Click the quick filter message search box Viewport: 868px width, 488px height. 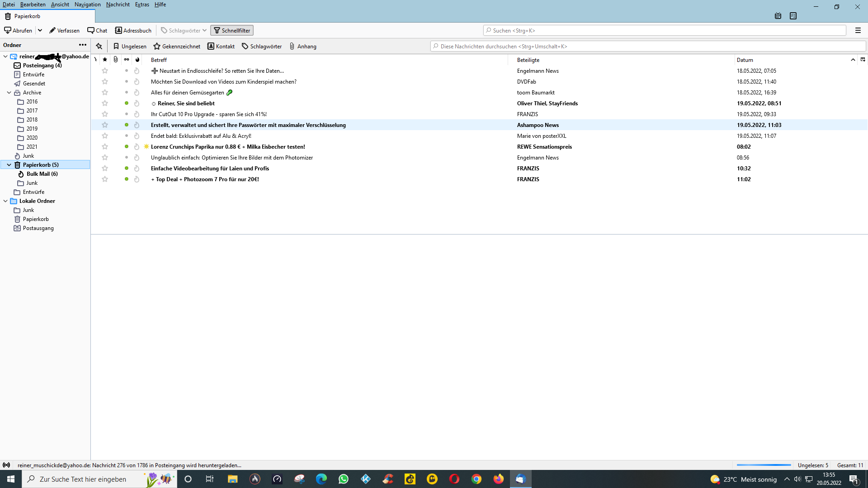[x=648, y=46]
